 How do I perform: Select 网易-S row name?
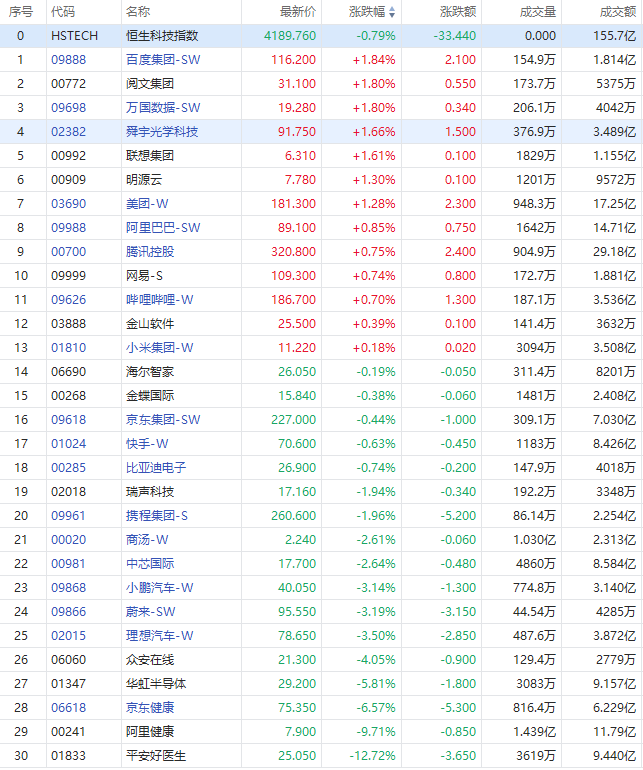pyautogui.click(x=144, y=276)
